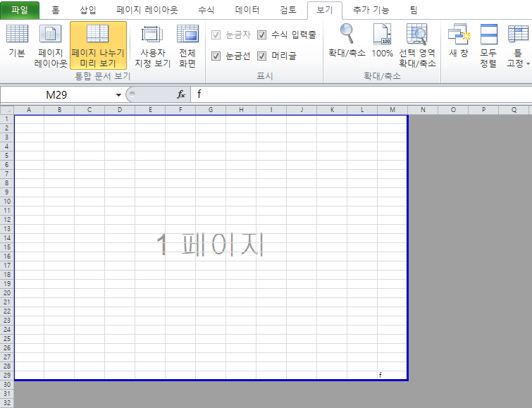The width and height of the screenshot is (532, 408).
Task: Open the File (파일) tab
Action: tap(20, 10)
